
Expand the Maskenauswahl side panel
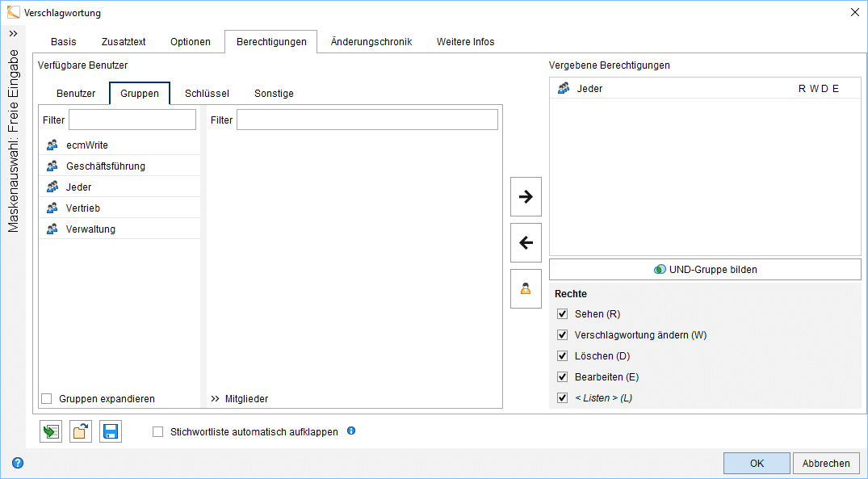coord(13,34)
